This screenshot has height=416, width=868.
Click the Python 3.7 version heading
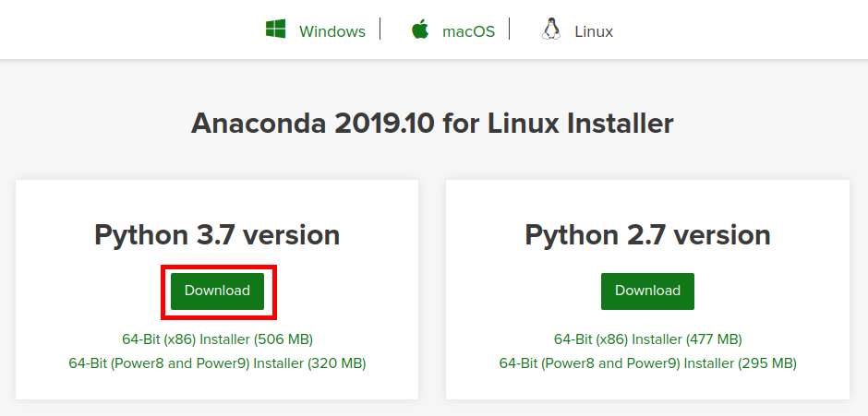(x=217, y=235)
